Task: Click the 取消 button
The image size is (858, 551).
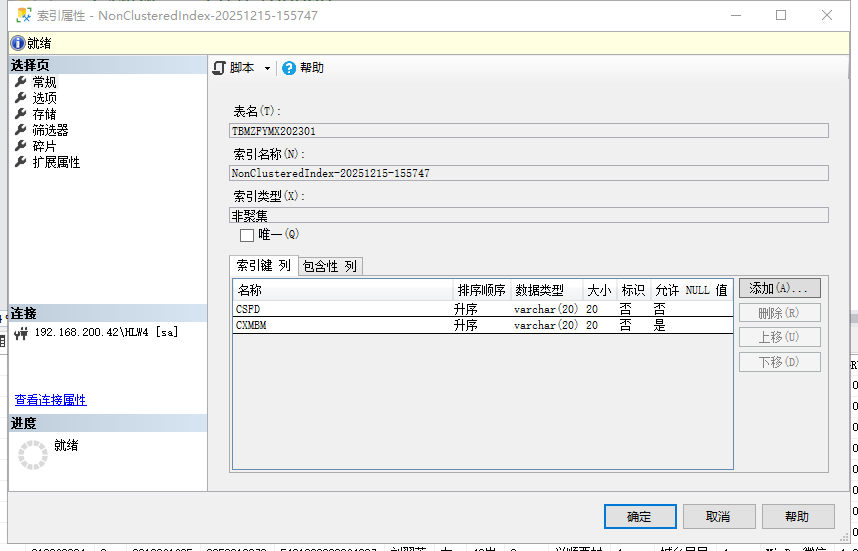Action: point(719,517)
